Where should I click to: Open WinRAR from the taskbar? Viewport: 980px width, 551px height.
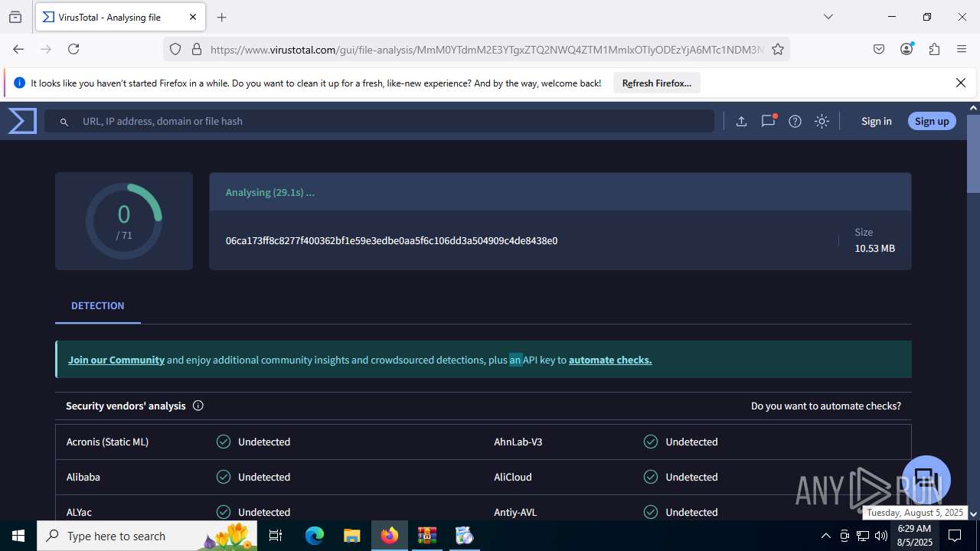[x=426, y=536]
